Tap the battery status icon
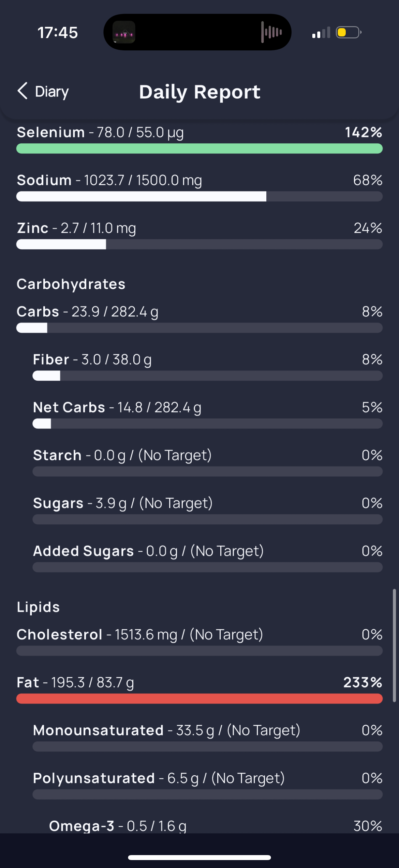Screen dimensions: 399x868 [x=348, y=33]
